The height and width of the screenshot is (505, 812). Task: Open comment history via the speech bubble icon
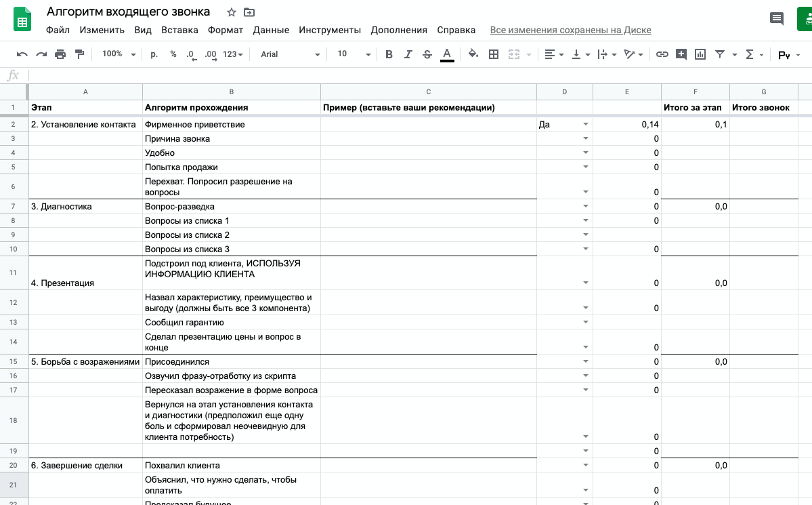(x=776, y=19)
